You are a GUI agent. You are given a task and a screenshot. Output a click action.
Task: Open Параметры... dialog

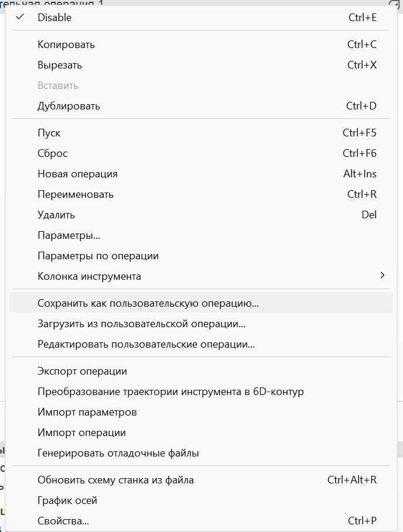click(x=69, y=235)
